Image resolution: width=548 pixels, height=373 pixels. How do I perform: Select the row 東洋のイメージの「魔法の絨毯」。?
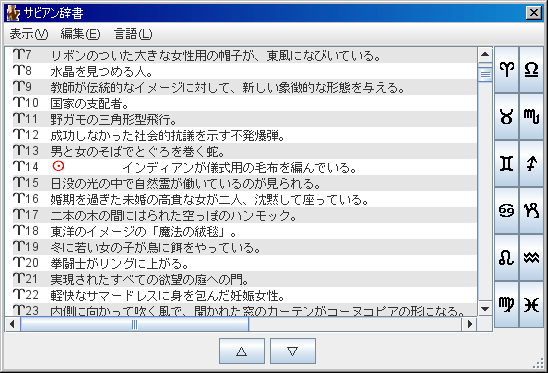pyautogui.click(x=245, y=231)
